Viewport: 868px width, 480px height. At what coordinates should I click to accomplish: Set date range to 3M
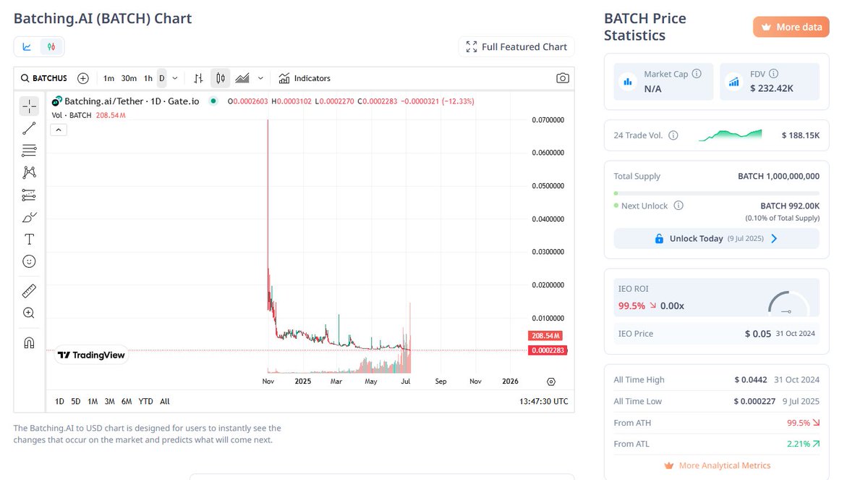pos(109,401)
